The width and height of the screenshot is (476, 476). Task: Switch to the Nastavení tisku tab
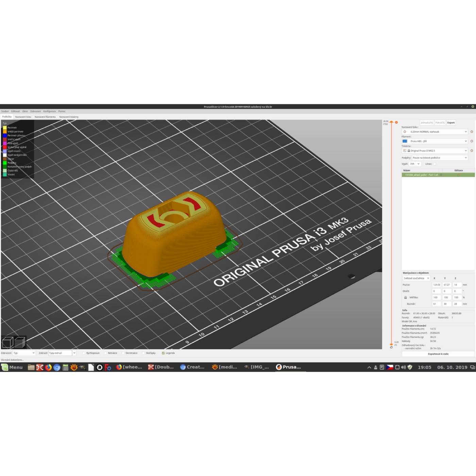[23, 117]
